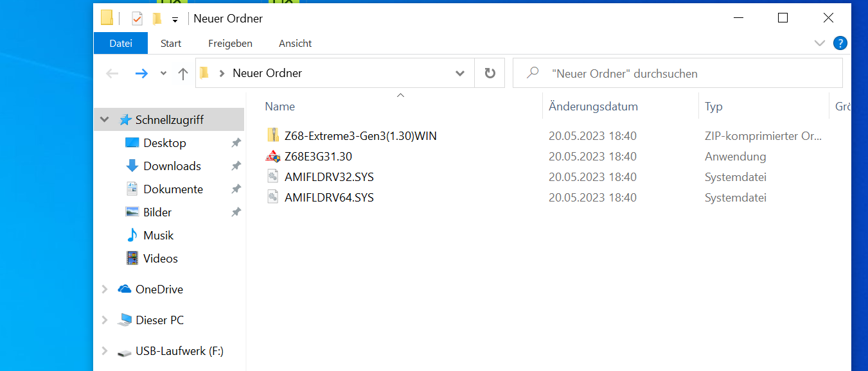
Task: Maximize the Neuer Ordner window
Action: [783, 18]
